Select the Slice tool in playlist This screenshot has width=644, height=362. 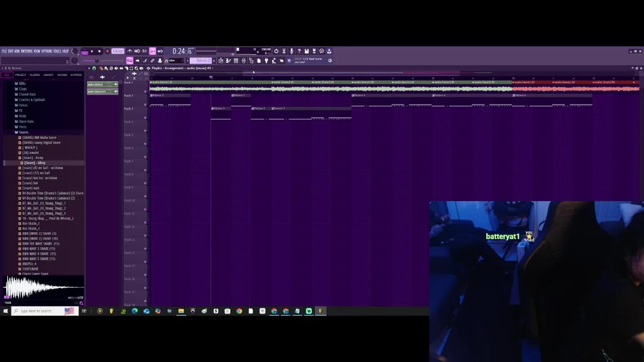[x=126, y=68]
